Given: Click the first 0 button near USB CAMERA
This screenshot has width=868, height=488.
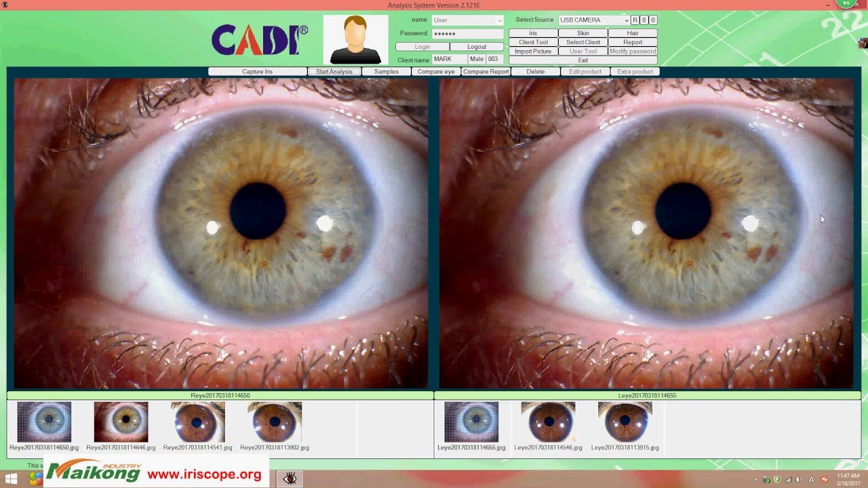Looking at the screenshot, I should (644, 20).
